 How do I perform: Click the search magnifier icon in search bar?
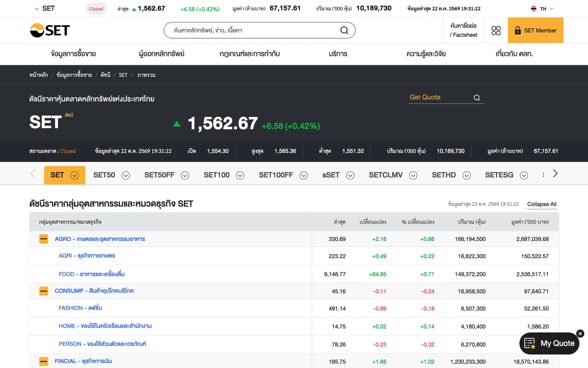coord(344,30)
